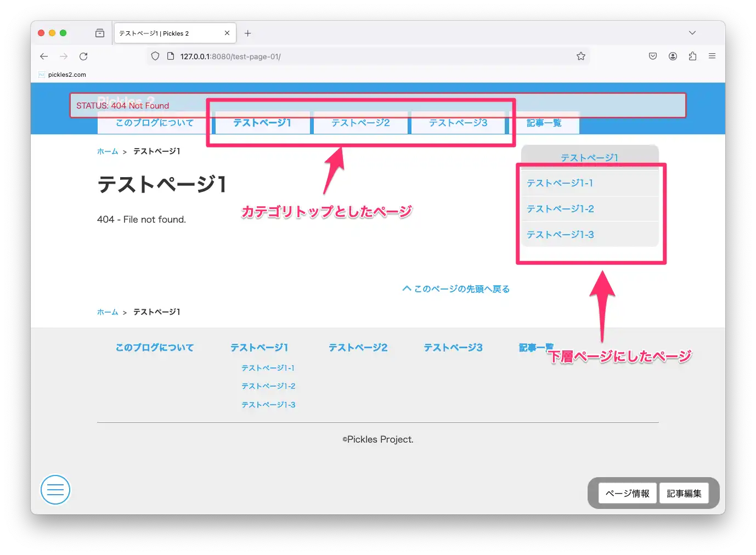Open the Pocket save icon

(x=652, y=56)
